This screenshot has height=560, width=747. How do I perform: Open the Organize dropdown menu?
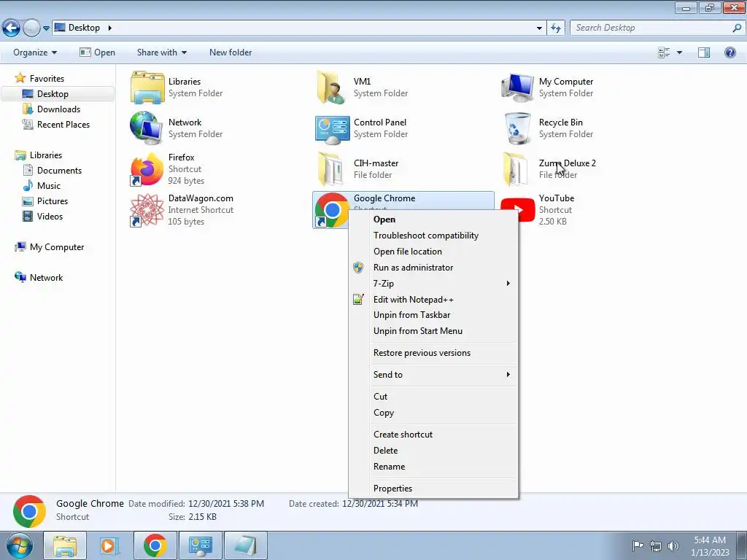coord(35,52)
